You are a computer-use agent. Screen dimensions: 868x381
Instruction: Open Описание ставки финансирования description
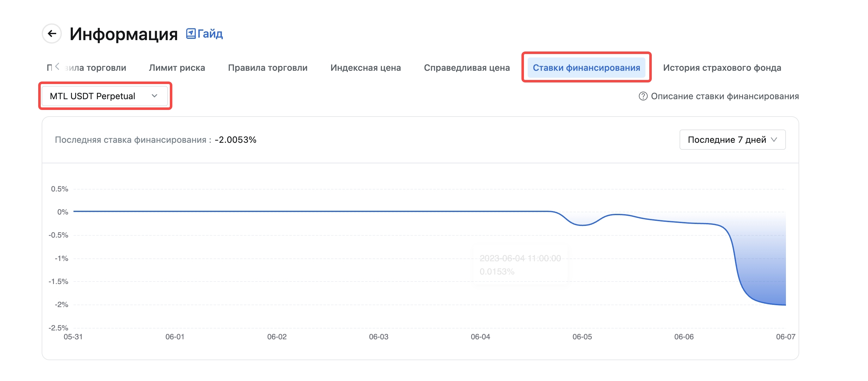(724, 96)
